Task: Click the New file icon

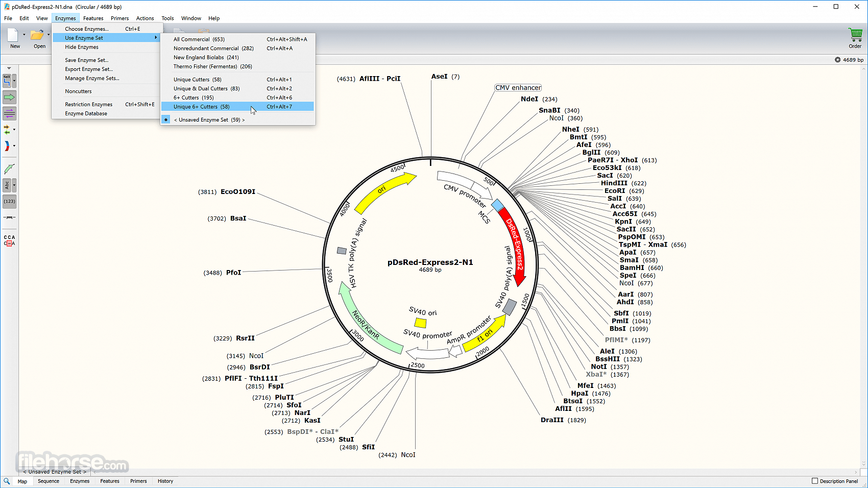Action: (x=14, y=38)
